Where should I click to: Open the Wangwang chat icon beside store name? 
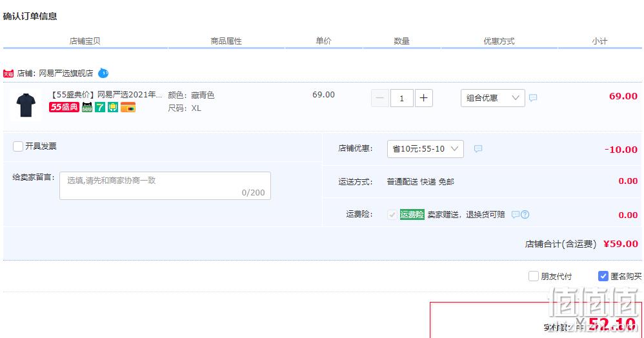pos(103,73)
